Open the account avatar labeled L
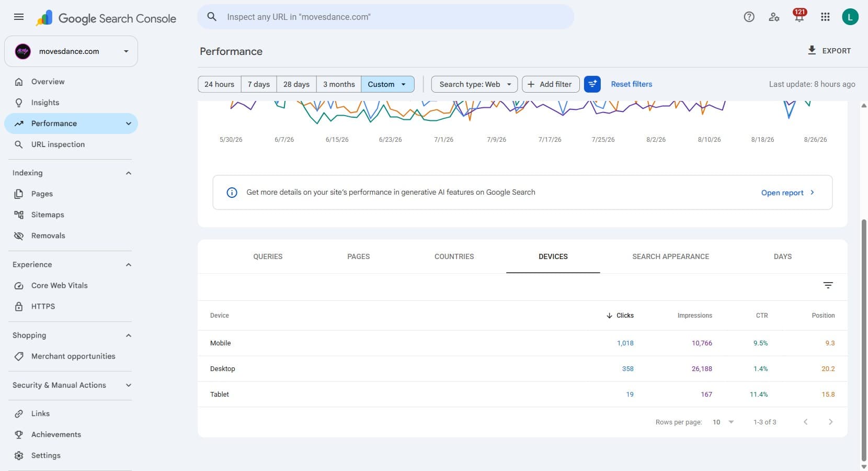This screenshot has width=868, height=471. 850,17
